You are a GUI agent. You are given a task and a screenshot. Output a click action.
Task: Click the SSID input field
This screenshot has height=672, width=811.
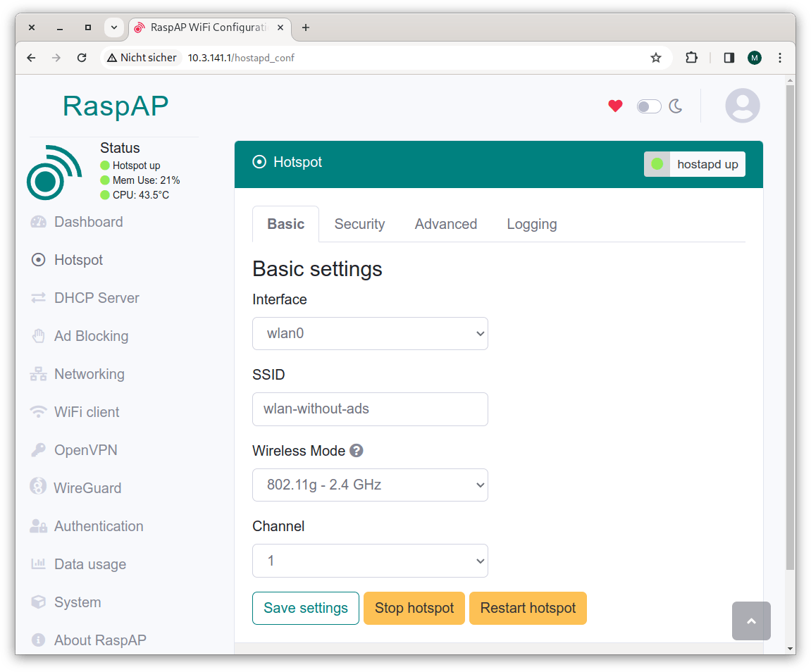click(370, 409)
